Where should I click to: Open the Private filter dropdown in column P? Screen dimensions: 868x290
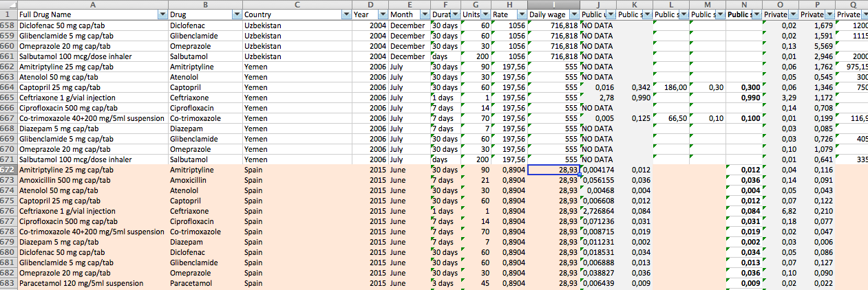point(829,14)
